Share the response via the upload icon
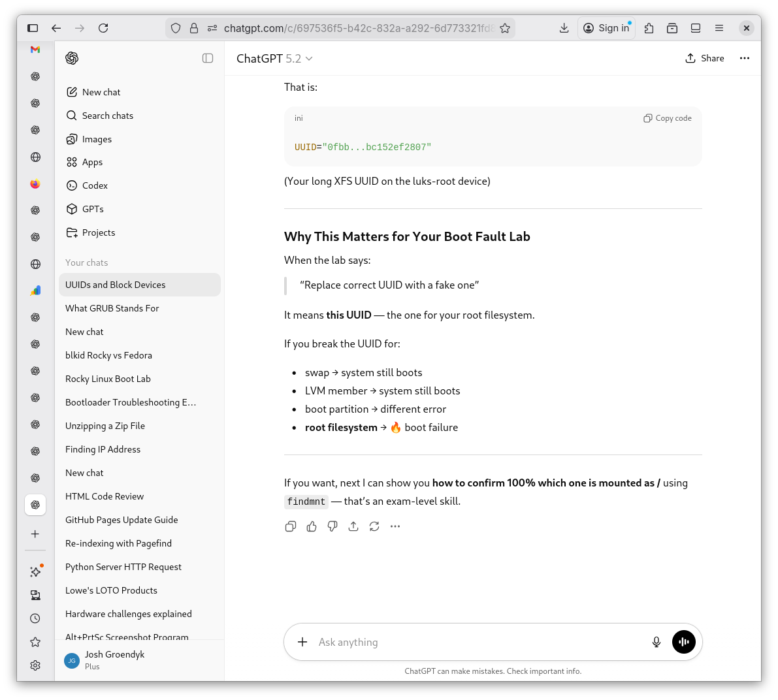The height and width of the screenshot is (700, 778). (x=353, y=526)
